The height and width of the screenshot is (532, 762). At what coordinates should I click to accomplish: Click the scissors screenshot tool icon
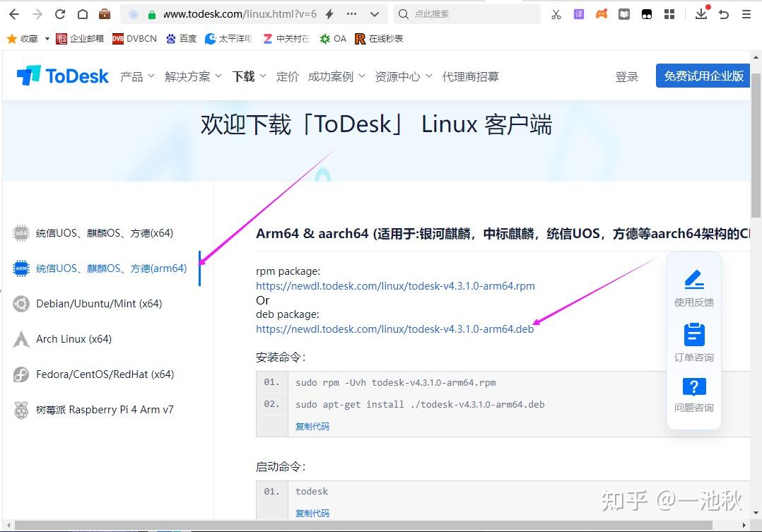tap(556, 14)
